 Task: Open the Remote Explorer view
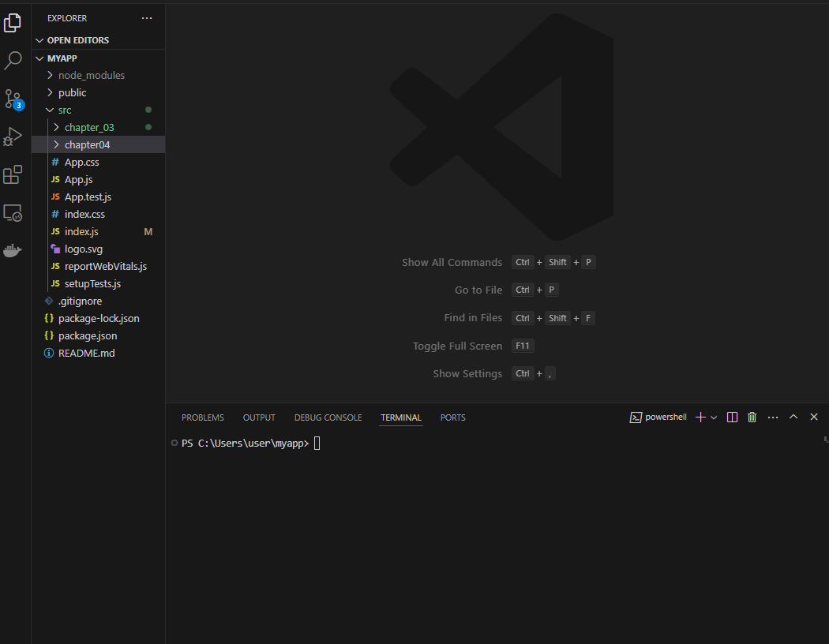coord(13,213)
